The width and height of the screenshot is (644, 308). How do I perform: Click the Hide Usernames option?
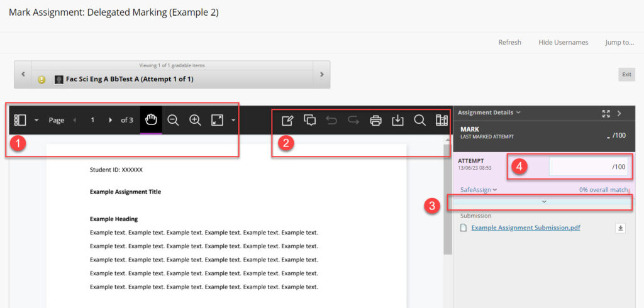tap(563, 42)
